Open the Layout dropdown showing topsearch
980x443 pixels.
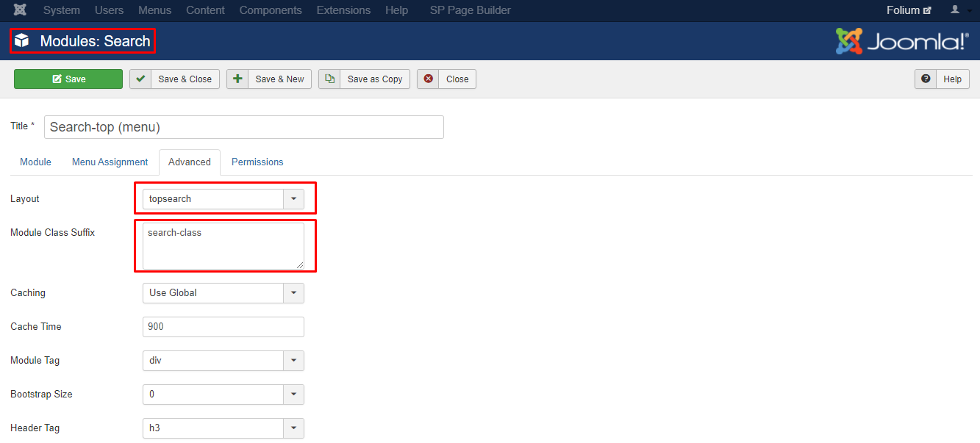pos(223,198)
